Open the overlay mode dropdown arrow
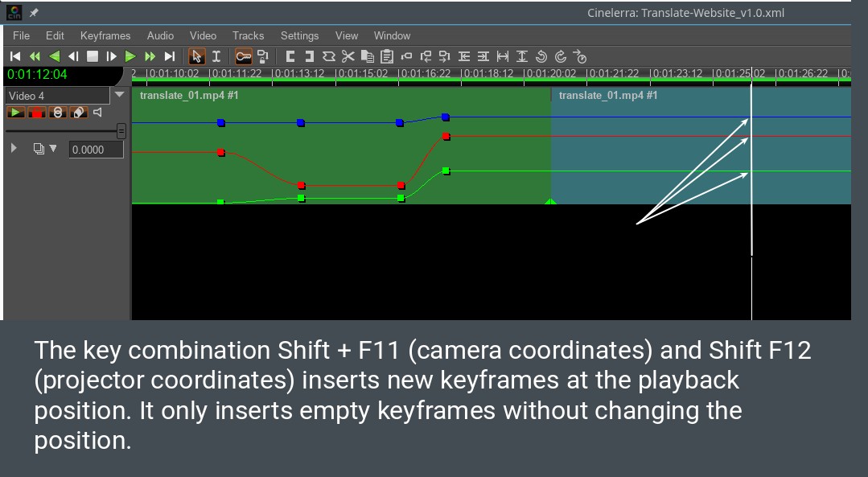 point(53,149)
